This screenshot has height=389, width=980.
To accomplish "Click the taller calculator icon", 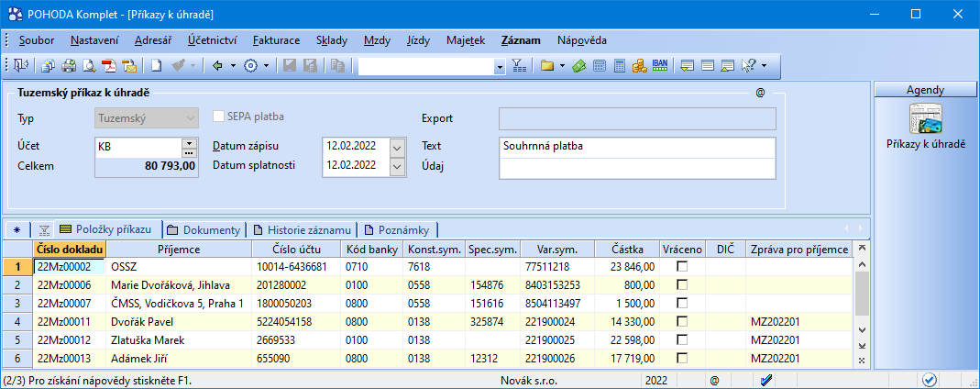I will click(620, 66).
